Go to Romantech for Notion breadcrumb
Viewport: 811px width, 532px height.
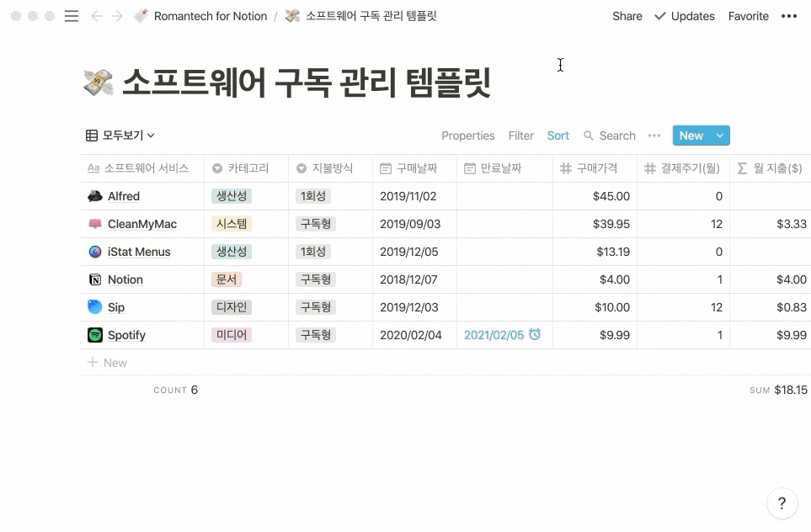point(211,16)
